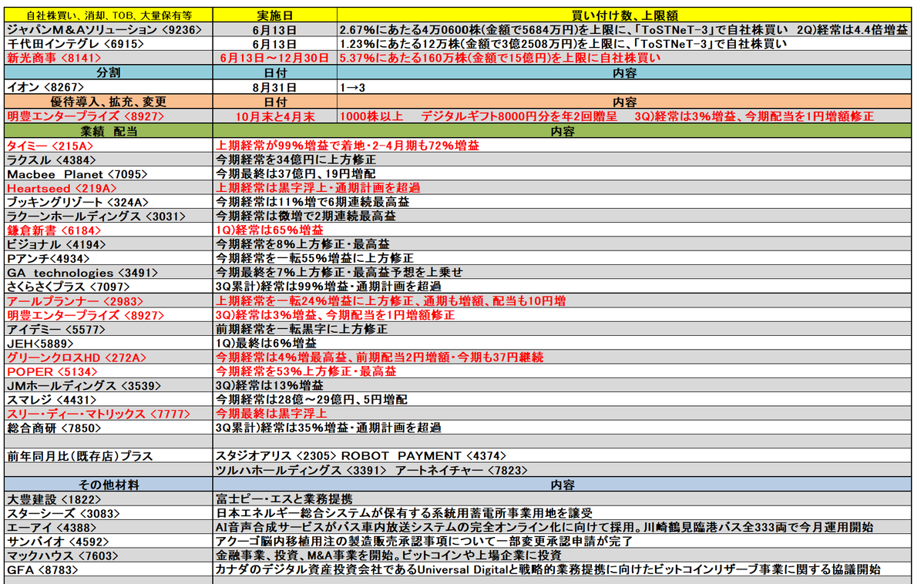Select the アイデミー <5577> cell

click(x=109, y=330)
